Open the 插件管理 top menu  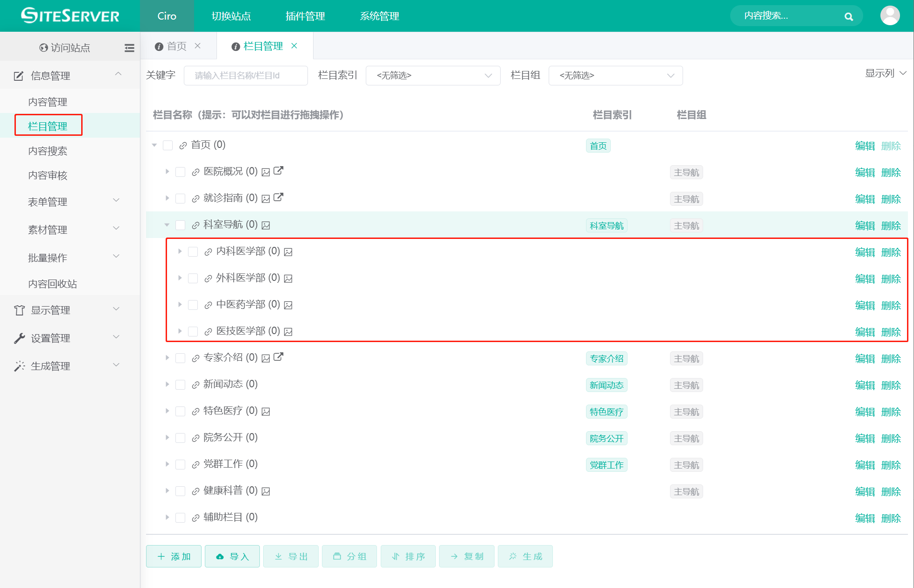[x=305, y=16]
